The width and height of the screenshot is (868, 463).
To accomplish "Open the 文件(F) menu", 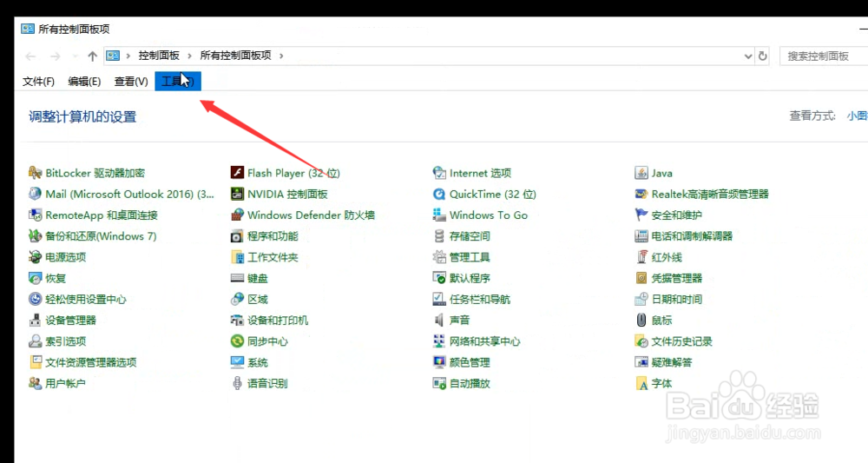I will [38, 82].
